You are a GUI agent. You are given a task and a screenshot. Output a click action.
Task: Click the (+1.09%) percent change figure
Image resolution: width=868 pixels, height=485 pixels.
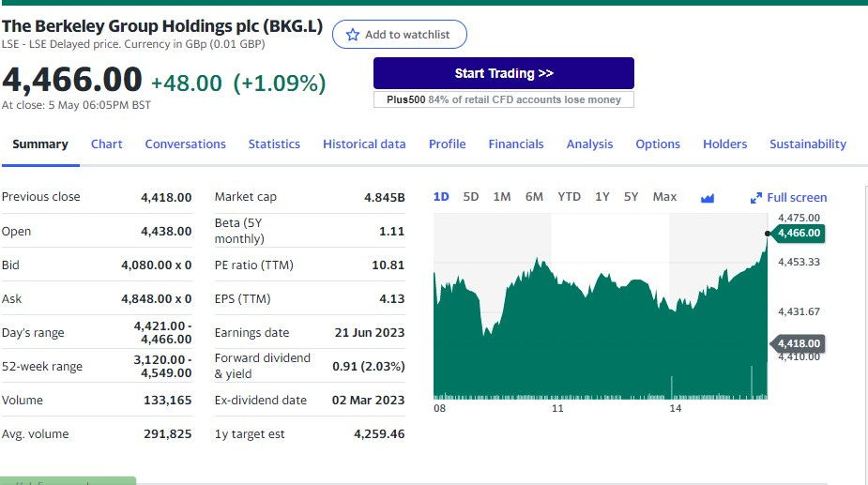pos(280,83)
